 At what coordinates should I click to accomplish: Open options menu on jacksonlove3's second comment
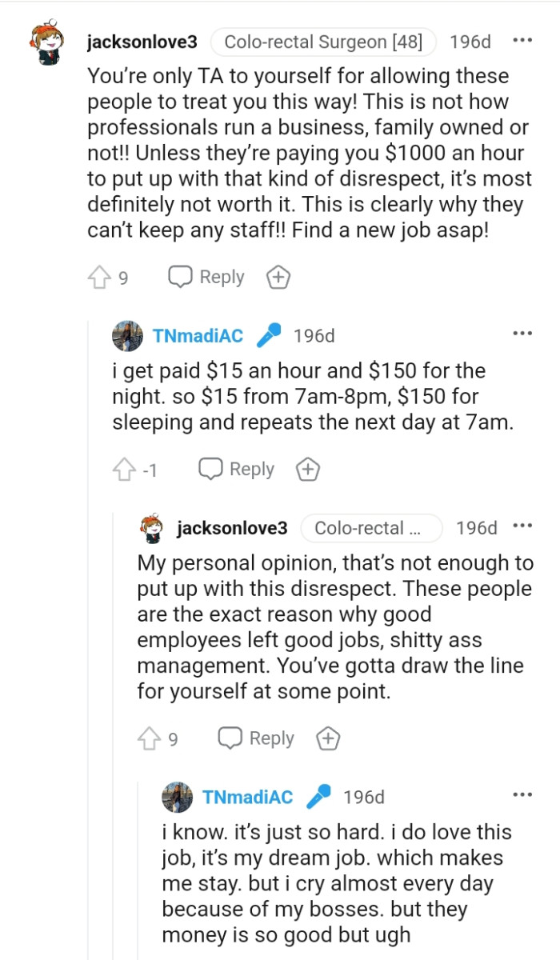(x=523, y=525)
